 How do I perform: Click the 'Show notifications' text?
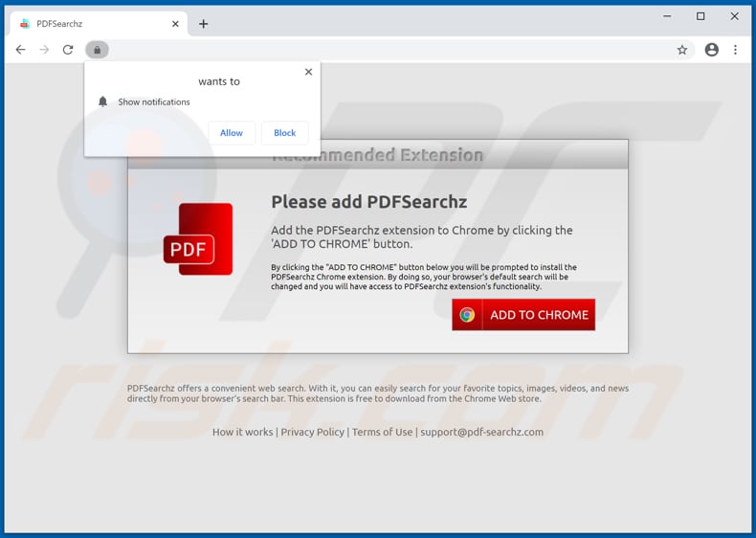(x=154, y=101)
